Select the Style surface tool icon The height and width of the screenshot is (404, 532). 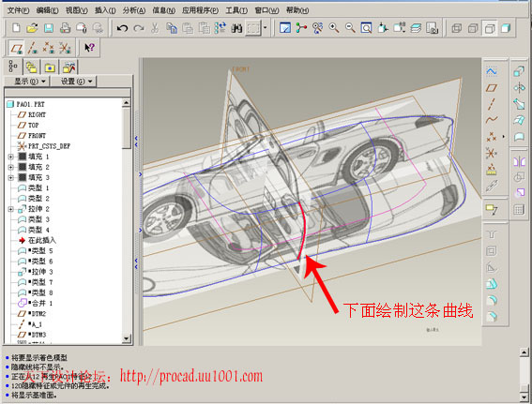pos(519,137)
